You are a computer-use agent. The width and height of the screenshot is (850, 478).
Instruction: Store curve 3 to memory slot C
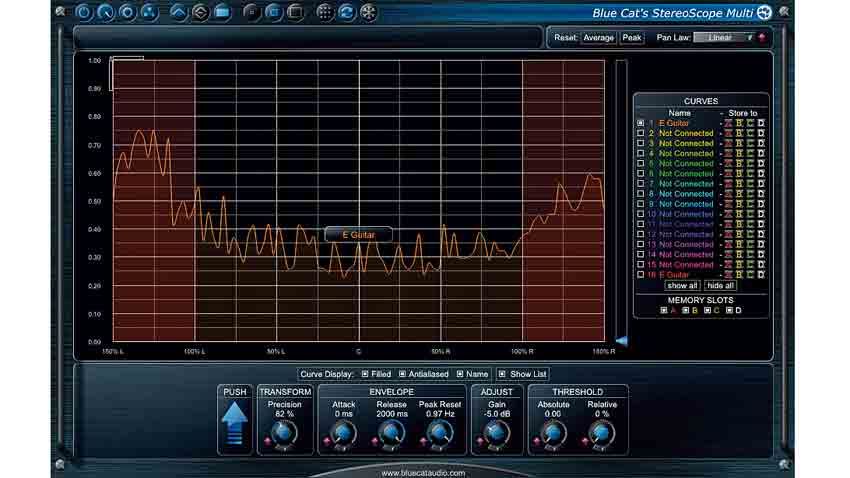[x=750, y=144]
